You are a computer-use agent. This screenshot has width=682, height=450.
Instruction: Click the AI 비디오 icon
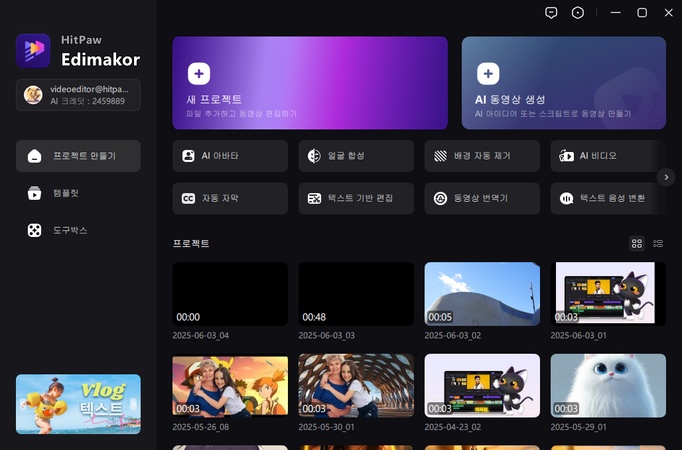[x=566, y=156]
